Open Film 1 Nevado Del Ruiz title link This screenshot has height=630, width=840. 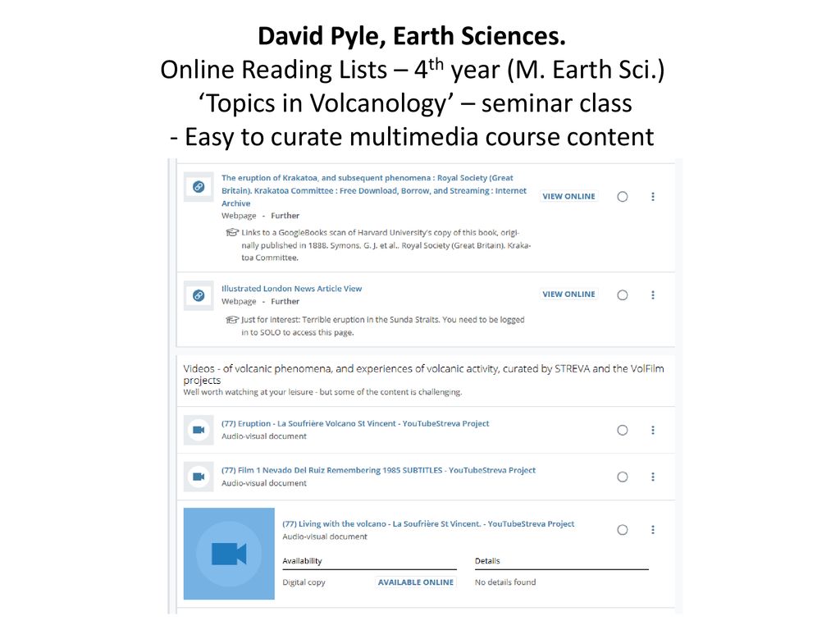click(378, 470)
